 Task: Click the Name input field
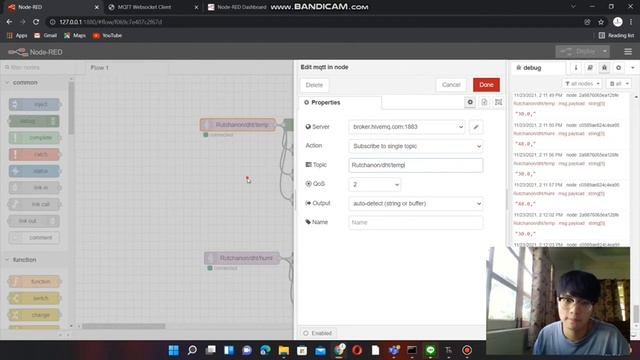[x=416, y=222]
